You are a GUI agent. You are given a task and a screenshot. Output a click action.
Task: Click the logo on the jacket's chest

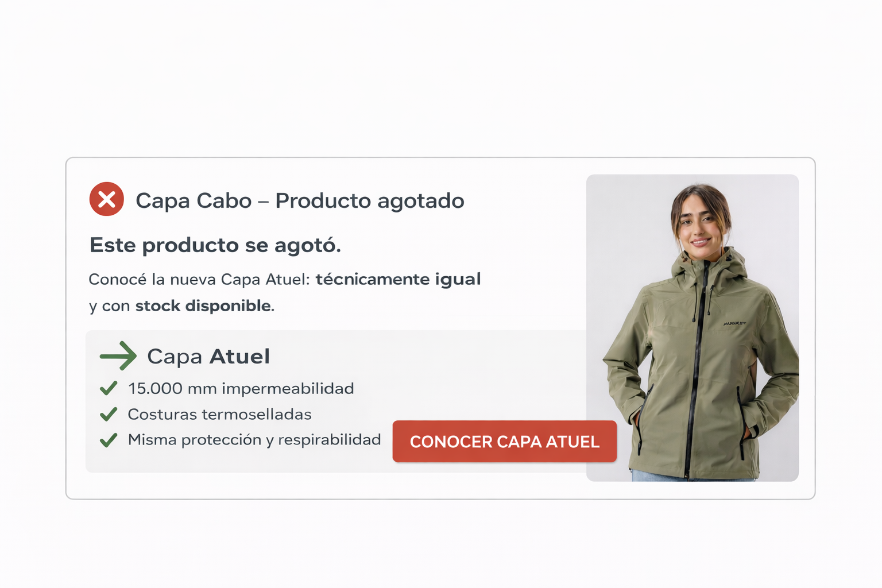click(x=734, y=324)
